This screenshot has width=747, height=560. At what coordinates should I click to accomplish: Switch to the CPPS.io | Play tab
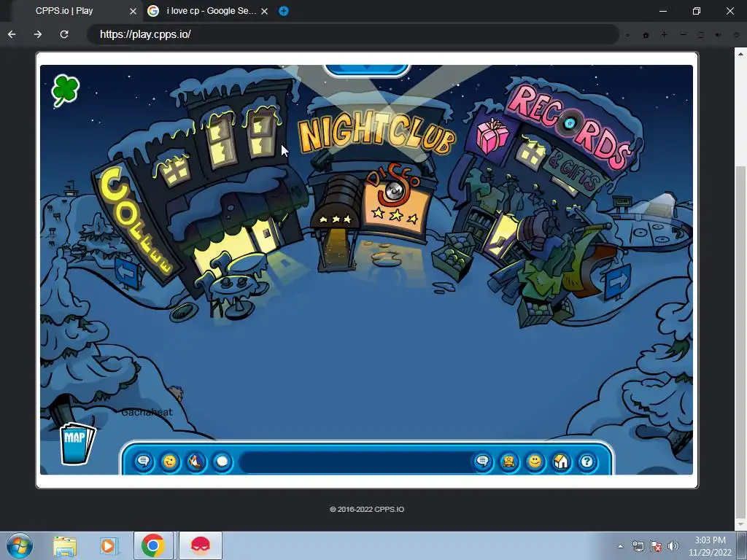pos(64,11)
